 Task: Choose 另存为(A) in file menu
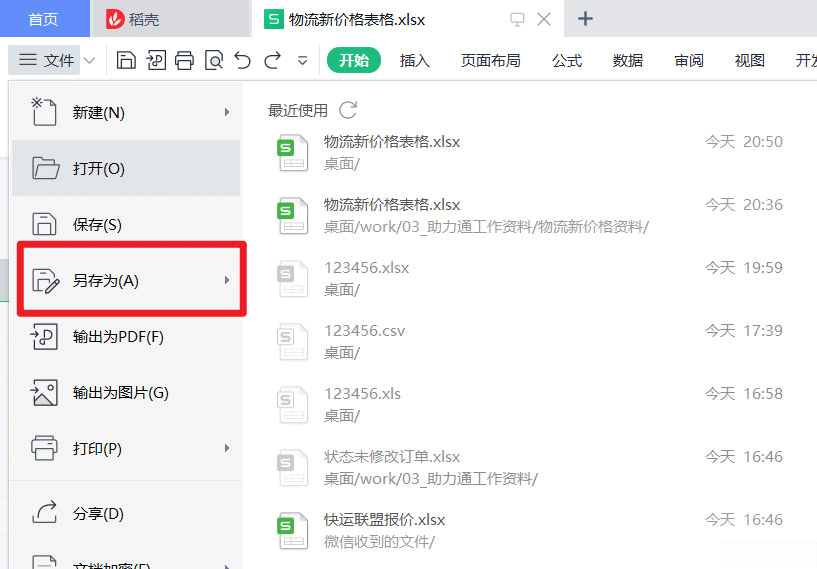pyautogui.click(x=126, y=280)
